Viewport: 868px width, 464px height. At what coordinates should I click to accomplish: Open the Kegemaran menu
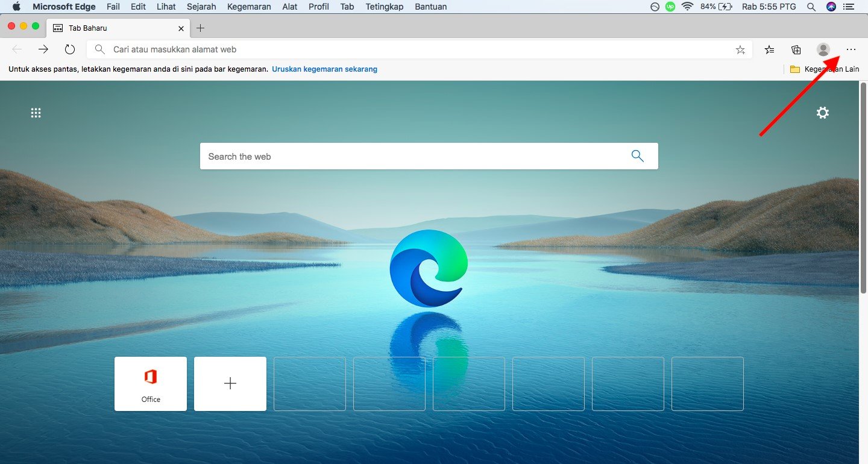tap(249, 7)
